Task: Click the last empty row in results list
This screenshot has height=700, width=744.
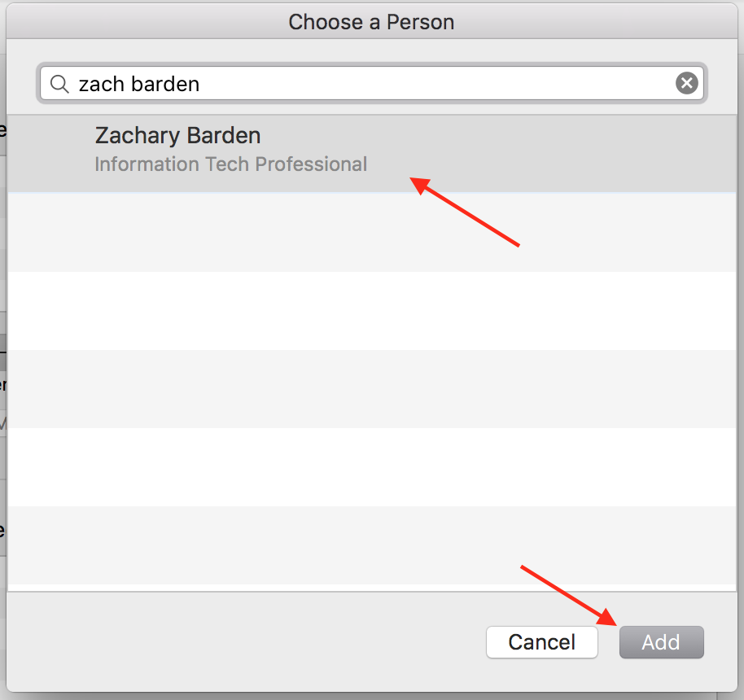Action: 371,545
